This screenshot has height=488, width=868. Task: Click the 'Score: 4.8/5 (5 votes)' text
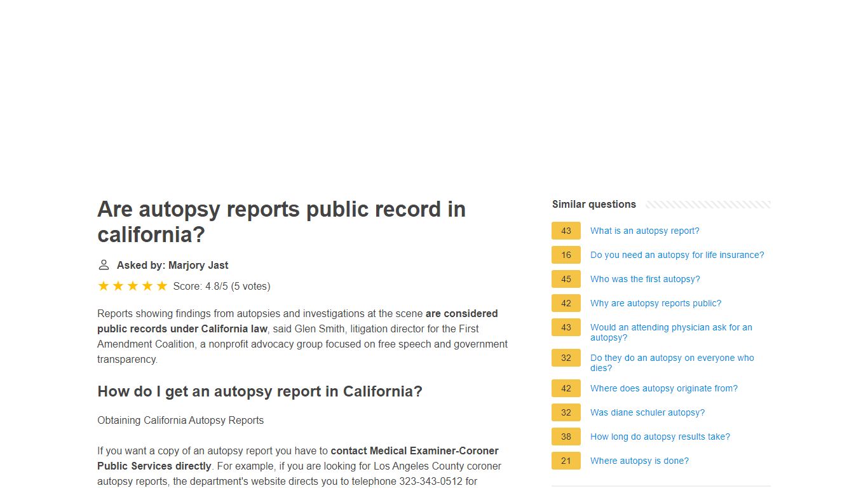(x=222, y=286)
